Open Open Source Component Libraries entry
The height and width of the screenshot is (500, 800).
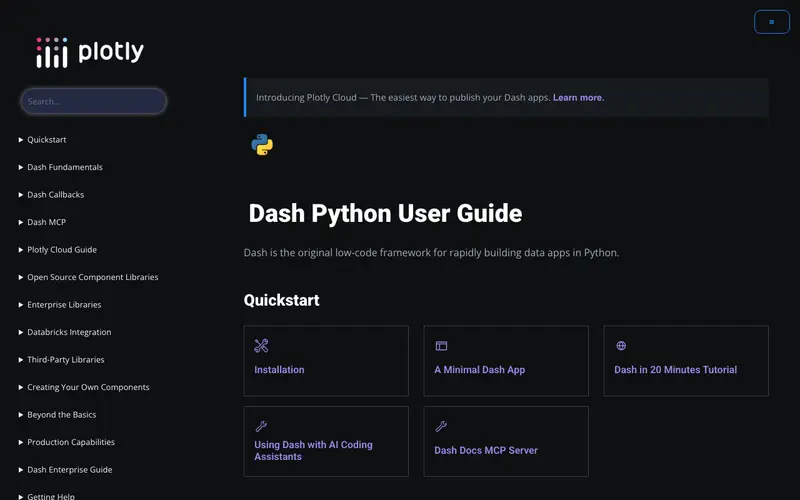click(93, 278)
